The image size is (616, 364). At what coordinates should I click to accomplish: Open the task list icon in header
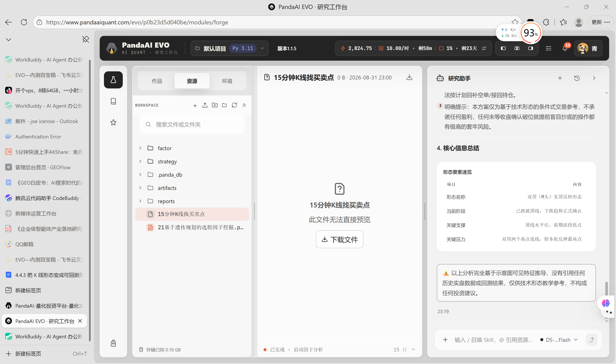[x=548, y=48]
